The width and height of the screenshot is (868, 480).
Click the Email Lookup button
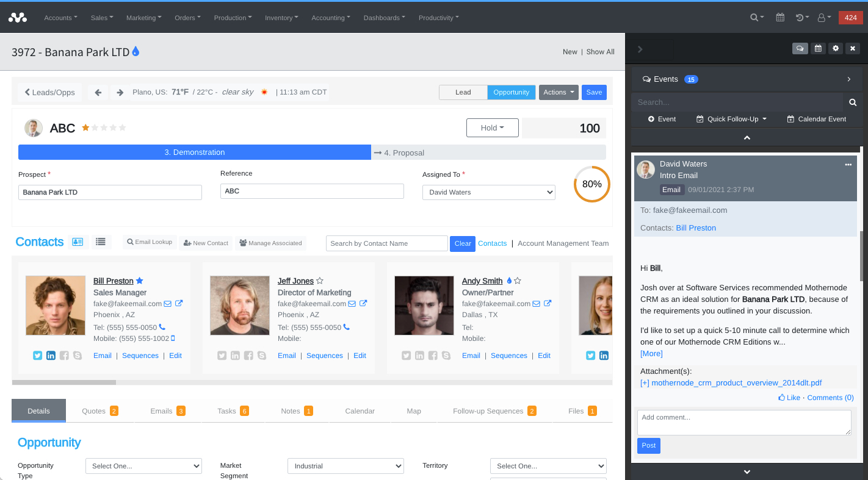tap(150, 242)
